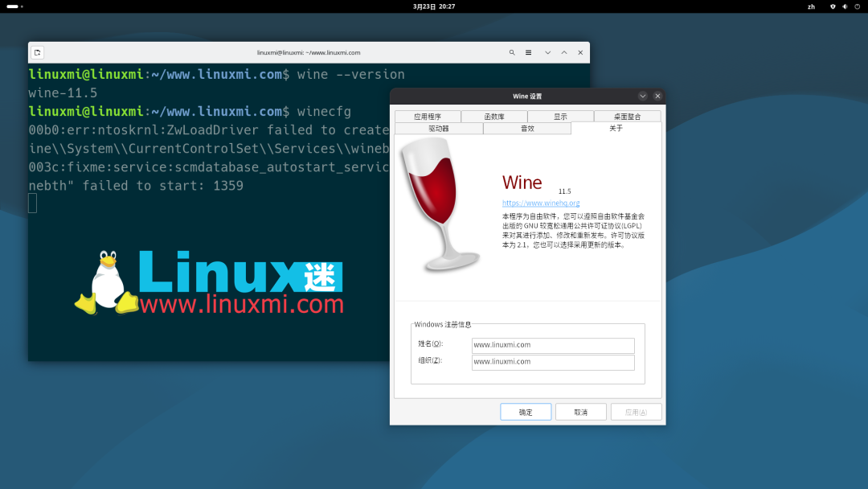This screenshot has height=489, width=868.
Task: Click the zh input method indicator
Action: click(811, 6)
